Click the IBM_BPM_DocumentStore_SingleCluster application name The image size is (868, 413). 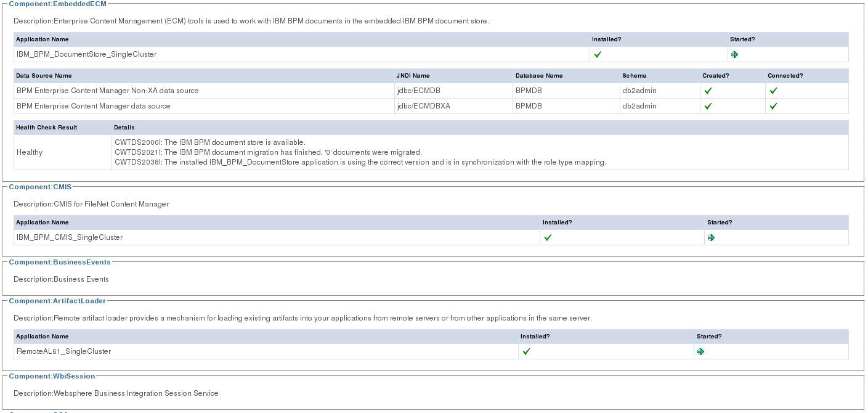point(86,54)
